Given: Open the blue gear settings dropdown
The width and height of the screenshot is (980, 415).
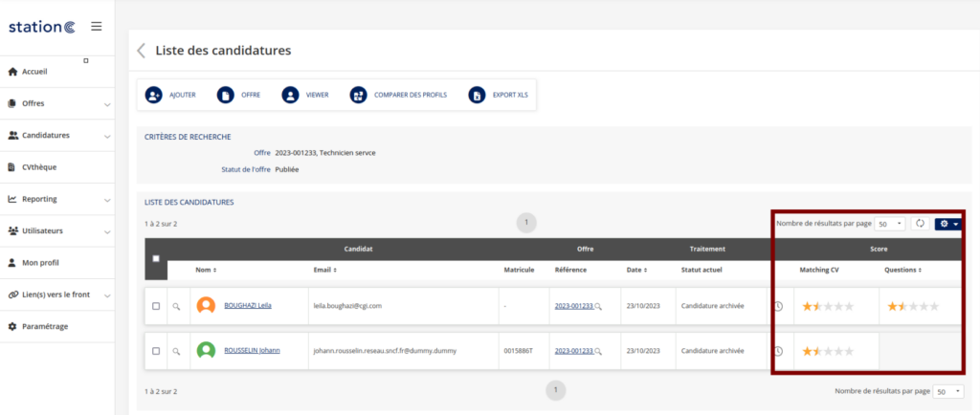Looking at the screenshot, I should point(948,223).
